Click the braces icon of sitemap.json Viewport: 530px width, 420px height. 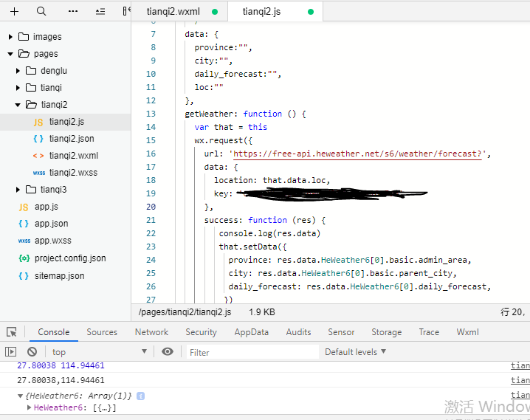(x=24, y=276)
